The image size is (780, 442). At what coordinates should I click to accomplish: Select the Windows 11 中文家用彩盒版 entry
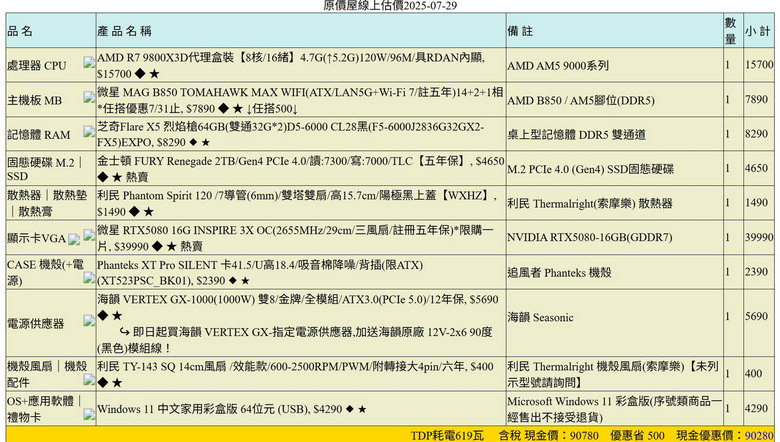coord(232,409)
